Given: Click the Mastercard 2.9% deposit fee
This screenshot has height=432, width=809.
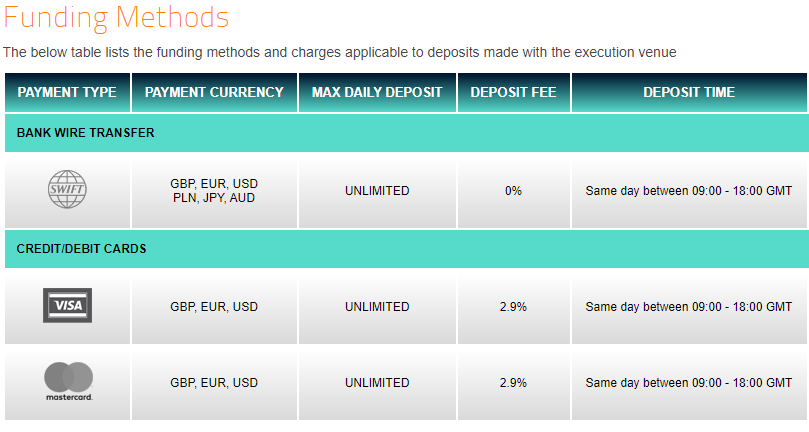Looking at the screenshot, I should click(513, 383).
